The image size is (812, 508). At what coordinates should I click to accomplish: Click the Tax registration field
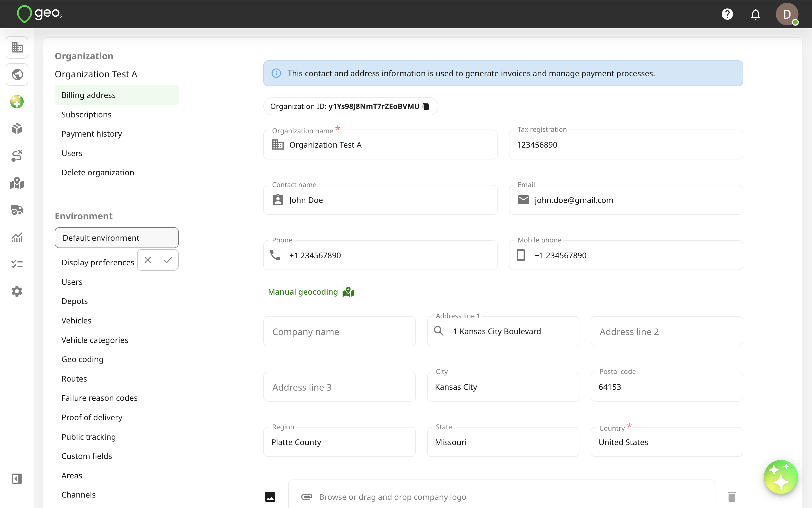(x=626, y=144)
